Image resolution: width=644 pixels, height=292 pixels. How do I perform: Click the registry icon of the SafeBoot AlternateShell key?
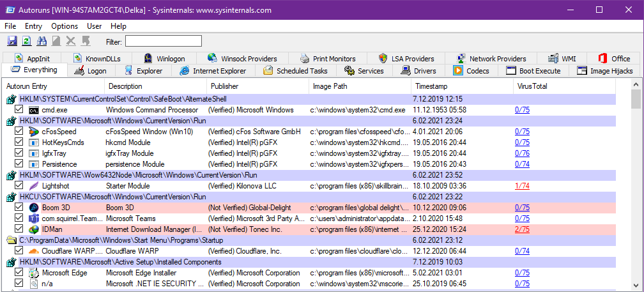pos(11,99)
